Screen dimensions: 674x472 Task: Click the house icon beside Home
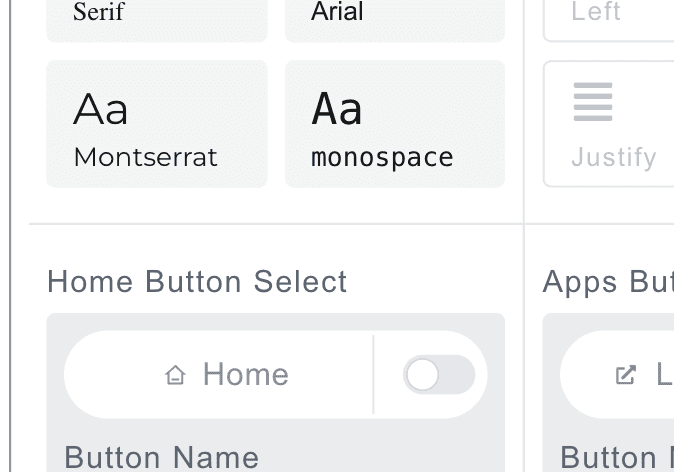176,375
